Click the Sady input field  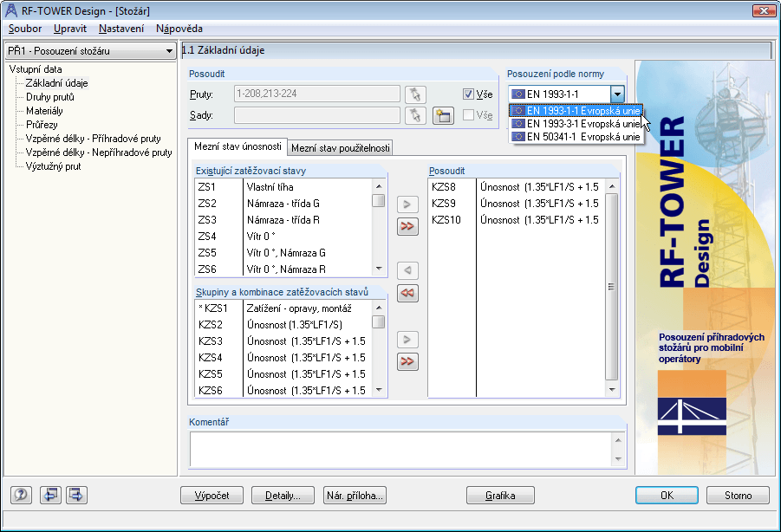[316, 115]
